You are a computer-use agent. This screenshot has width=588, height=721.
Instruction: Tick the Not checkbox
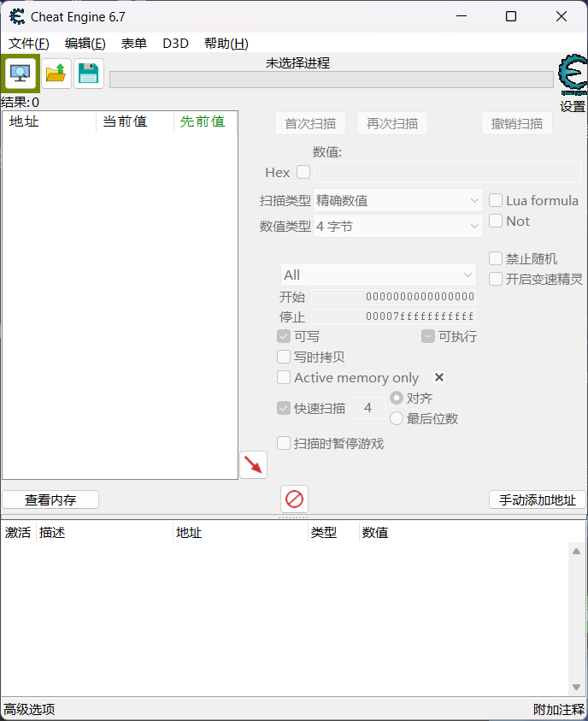coord(495,221)
